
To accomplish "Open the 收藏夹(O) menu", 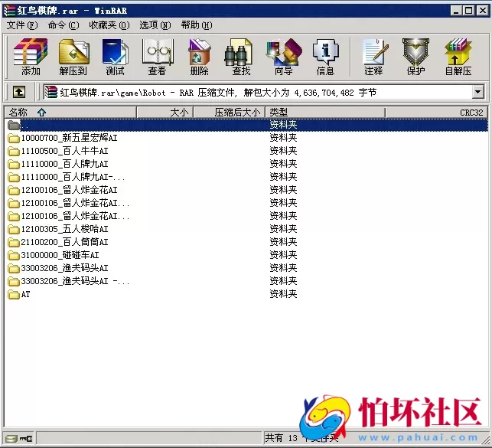I will click(x=109, y=25).
